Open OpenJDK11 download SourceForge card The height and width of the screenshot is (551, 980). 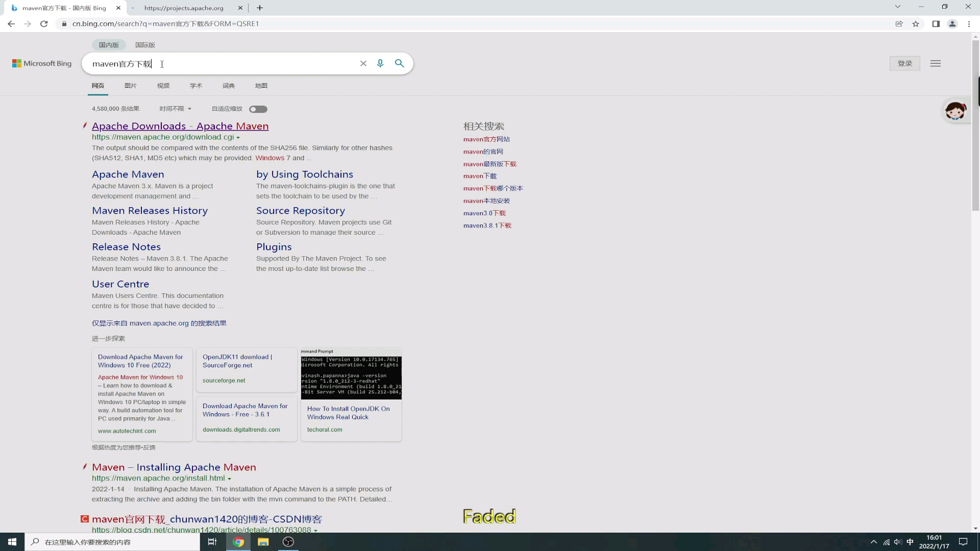click(247, 369)
